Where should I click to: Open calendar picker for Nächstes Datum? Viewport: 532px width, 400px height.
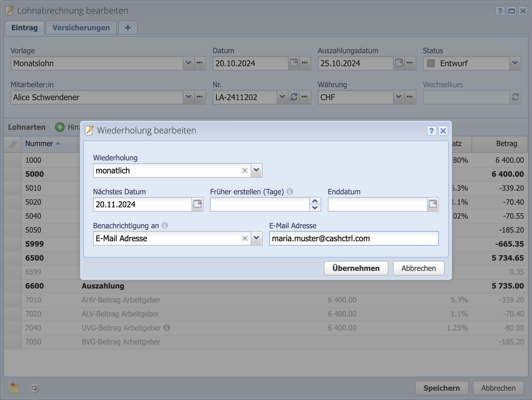click(x=198, y=204)
